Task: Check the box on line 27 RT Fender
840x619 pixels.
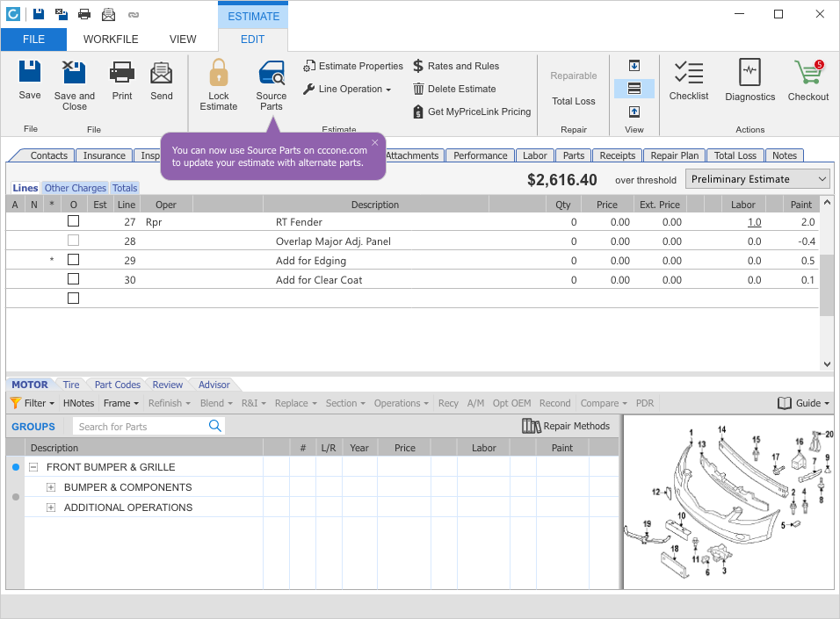Action: pyautogui.click(x=74, y=221)
